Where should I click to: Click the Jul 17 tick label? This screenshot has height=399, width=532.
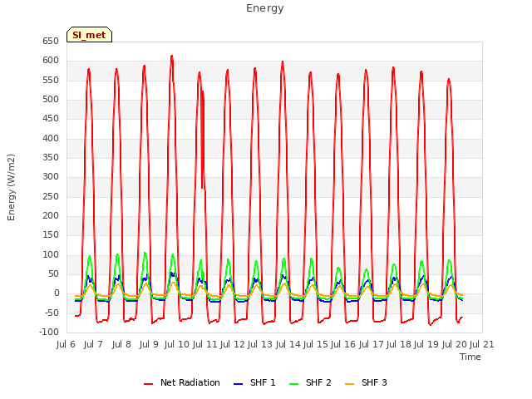(x=372, y=344)
